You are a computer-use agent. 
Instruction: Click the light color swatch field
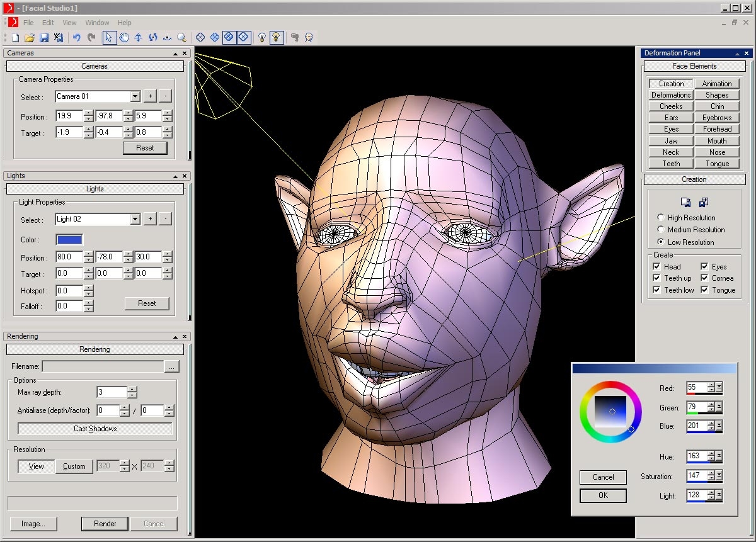(x=69, y=240)
